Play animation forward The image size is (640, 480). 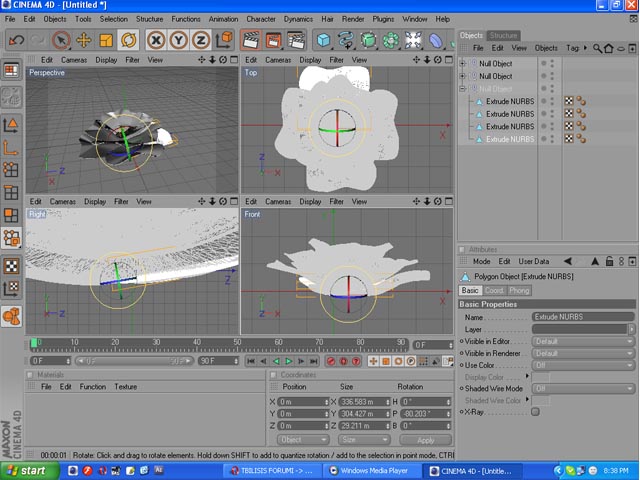click(289, 361)
